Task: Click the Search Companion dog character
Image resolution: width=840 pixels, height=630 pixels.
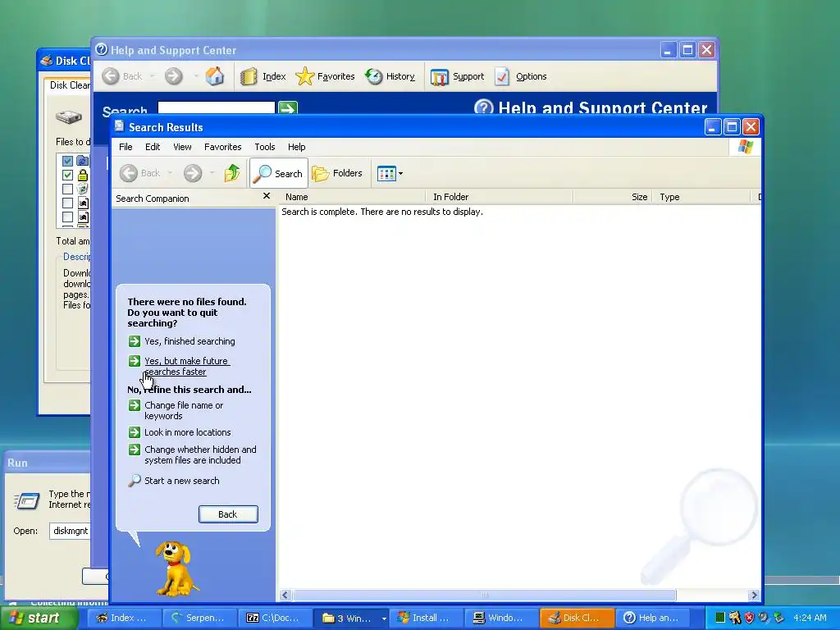Action: pyautogui.click(x=176, y=568)
